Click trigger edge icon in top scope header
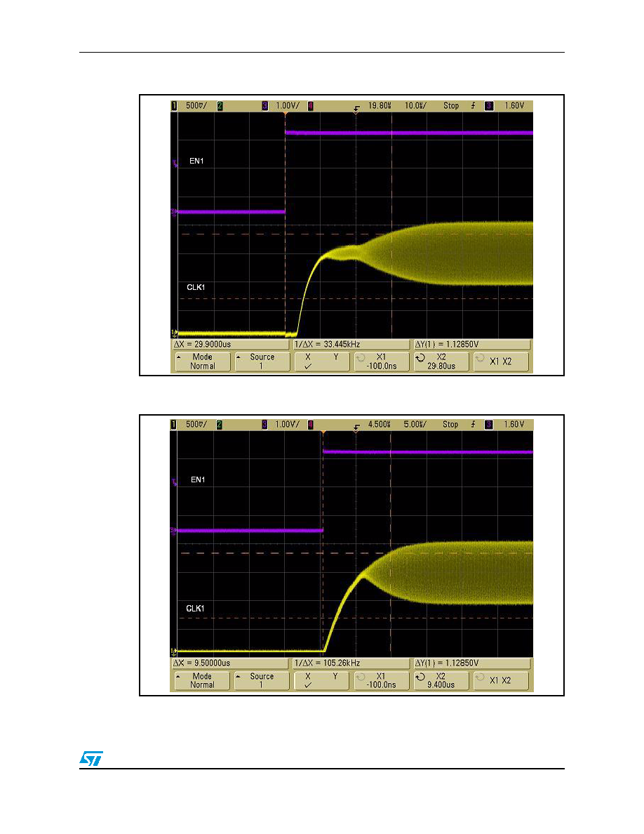This screenshot has width=644, height=834. click(473, 106)
